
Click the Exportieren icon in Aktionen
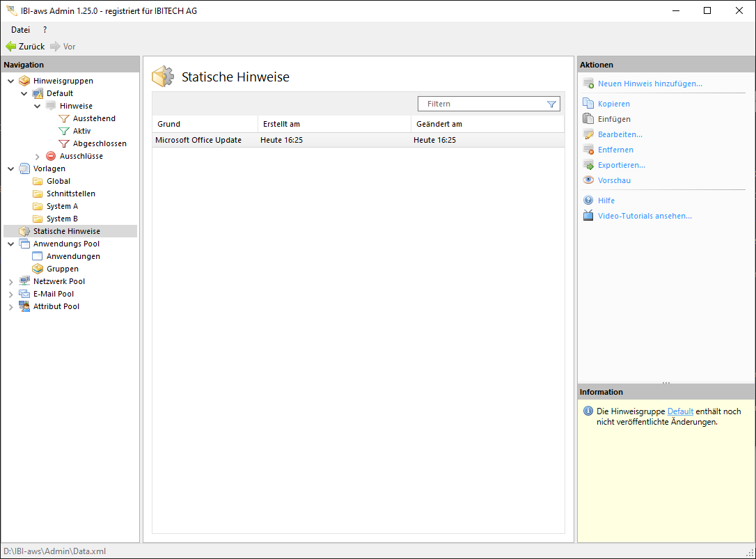(x=588, y=165)
